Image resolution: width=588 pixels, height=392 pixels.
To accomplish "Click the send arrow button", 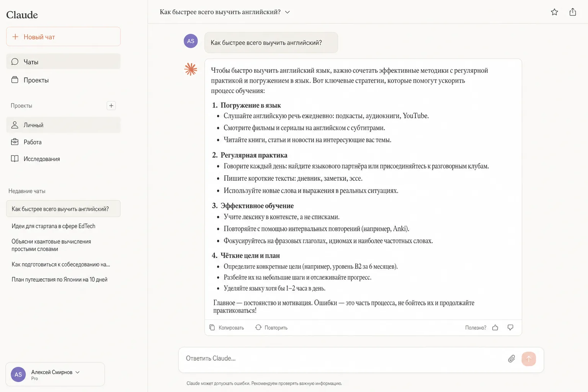I will 529,359.
